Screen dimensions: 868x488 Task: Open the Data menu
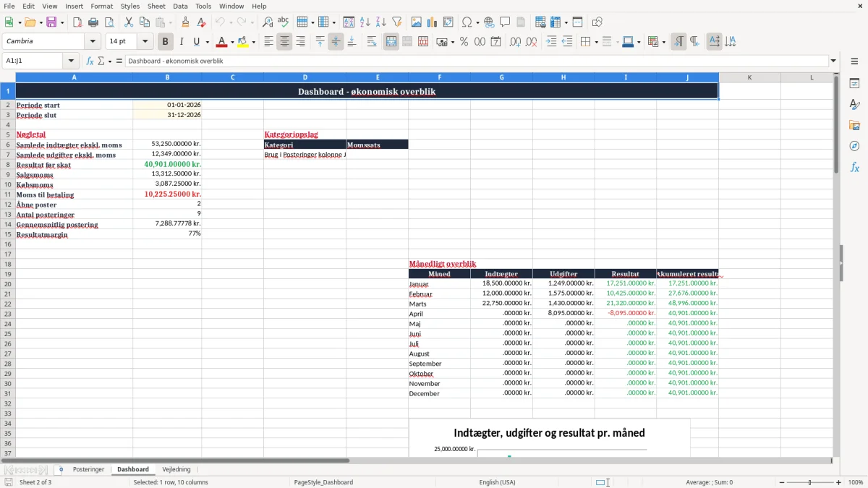(x=180, y=6)
